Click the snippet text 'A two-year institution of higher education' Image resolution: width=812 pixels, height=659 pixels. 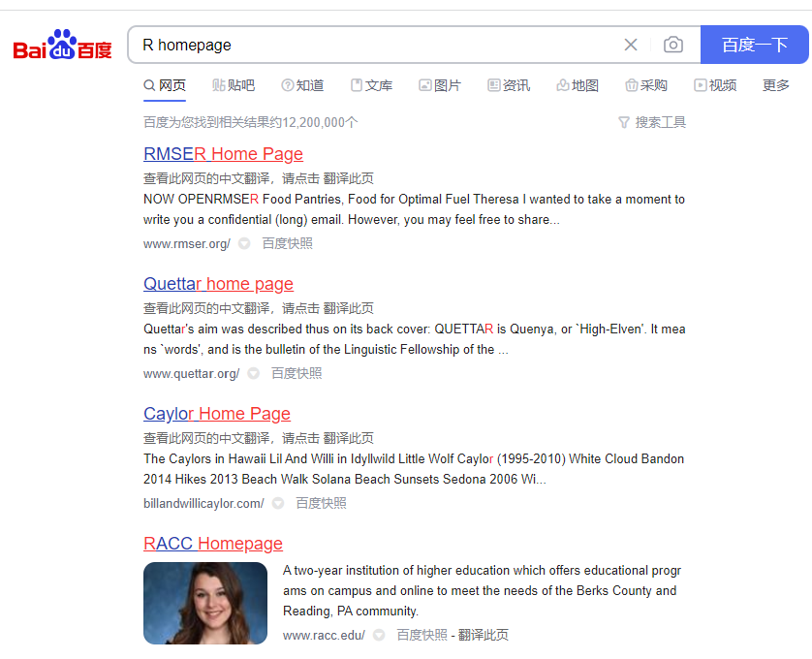[395, 571]
